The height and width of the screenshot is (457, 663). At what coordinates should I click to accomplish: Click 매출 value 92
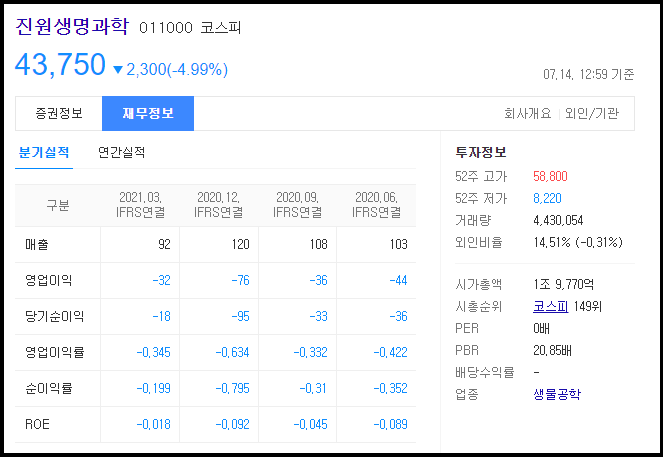coord(164,244)
